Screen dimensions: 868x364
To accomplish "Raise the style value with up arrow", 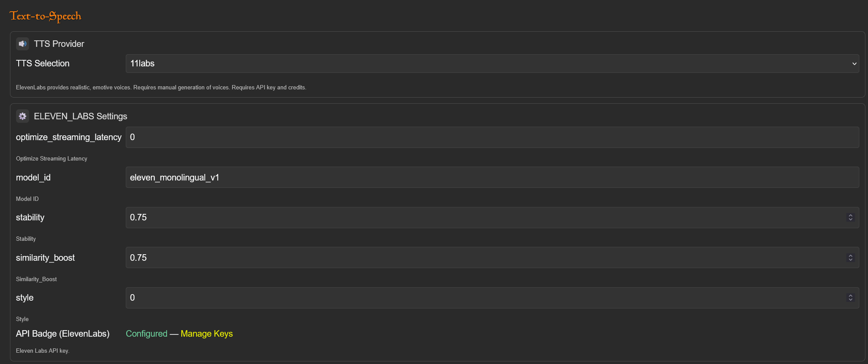I will point(850,295).
